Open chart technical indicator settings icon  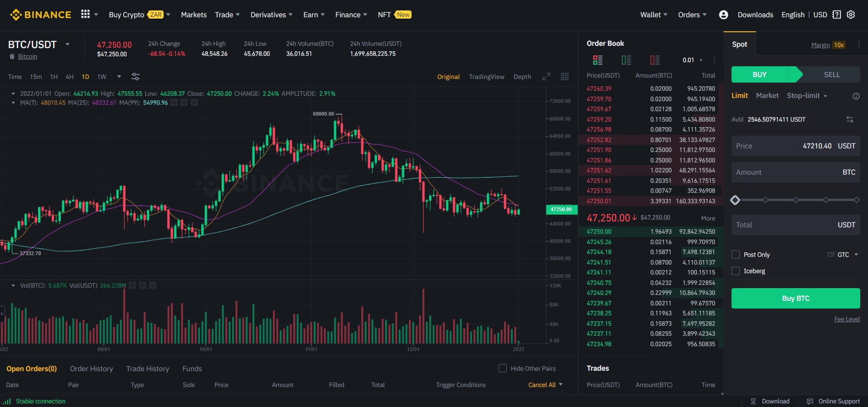coord(135,77)
